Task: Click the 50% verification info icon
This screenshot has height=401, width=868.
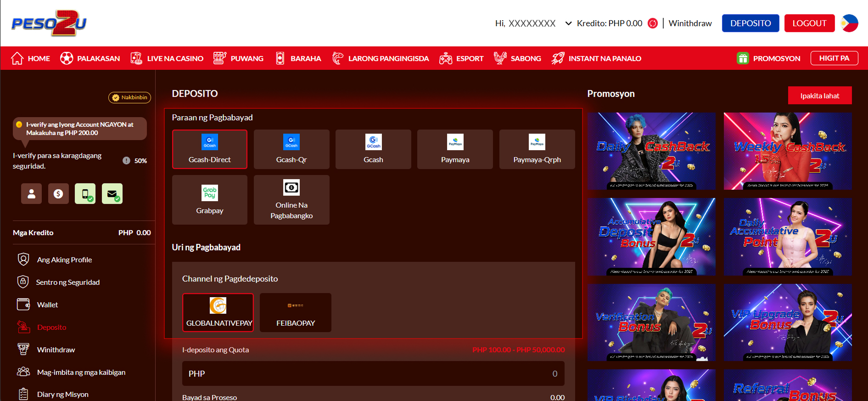Action: click(126, 161)
